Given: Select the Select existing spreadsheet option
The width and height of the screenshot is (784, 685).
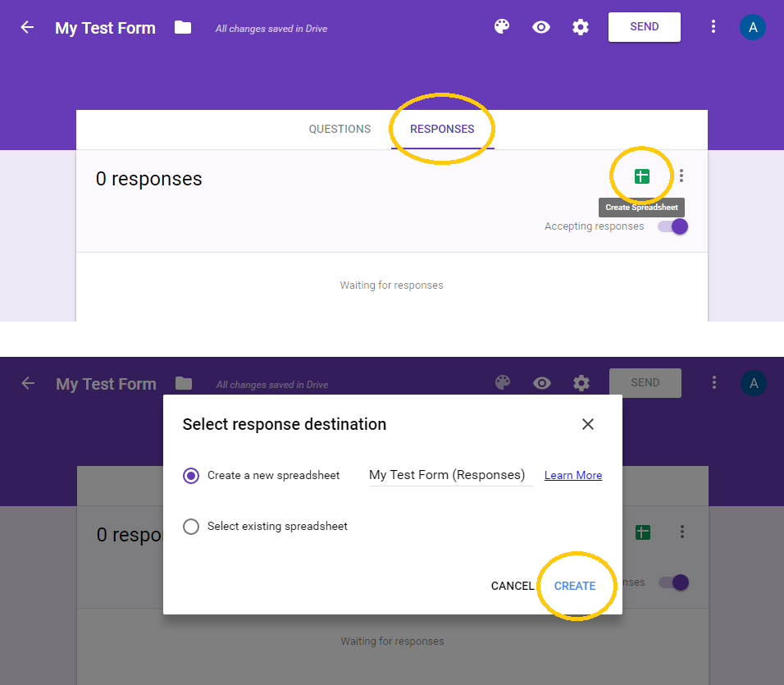Looking at the screenshot, I should click(x=191, y=527).
